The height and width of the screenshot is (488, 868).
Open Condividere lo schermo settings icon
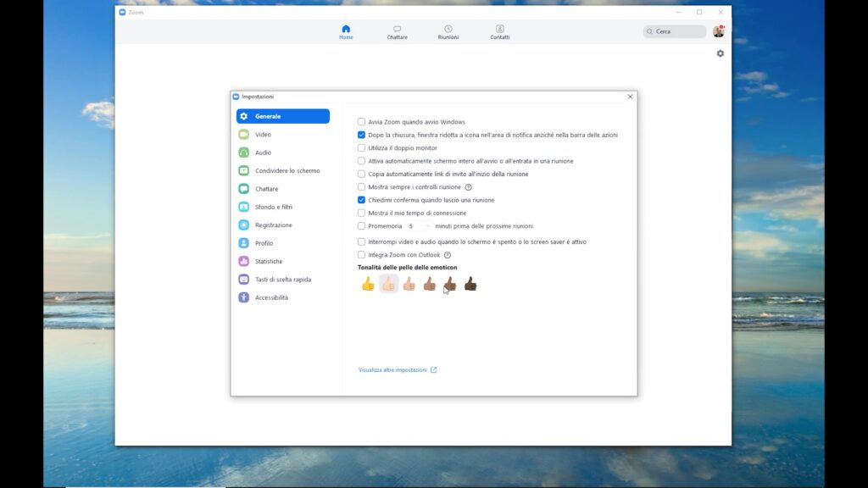click(x=244, y=171)
